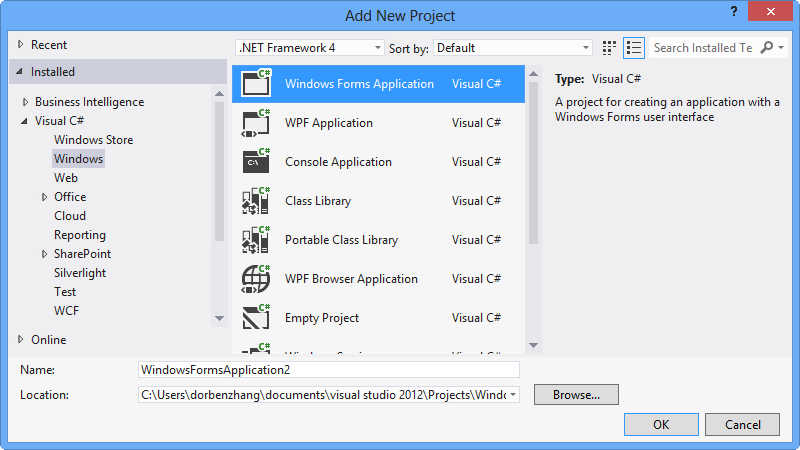Screen dimensions: 800x450
Task: Click the Browse... button
Action: point(576,395)
